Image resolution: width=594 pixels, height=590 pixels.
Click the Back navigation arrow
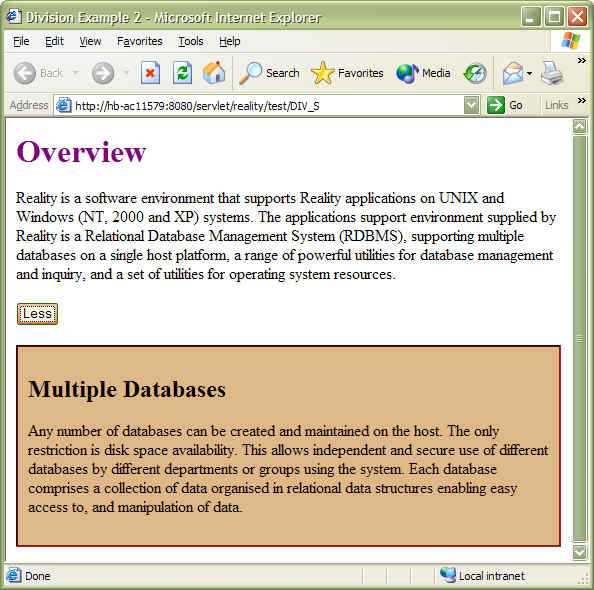coord(25,73)
